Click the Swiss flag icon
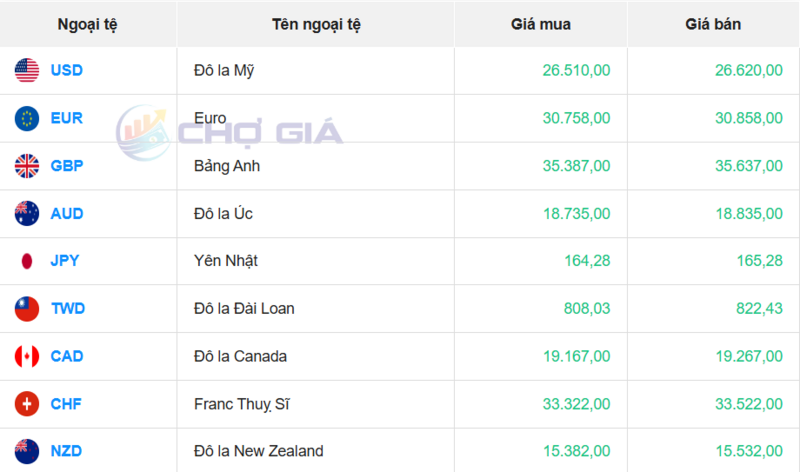Viewport: 800px width, 472px height. click(x=26, y=404)
